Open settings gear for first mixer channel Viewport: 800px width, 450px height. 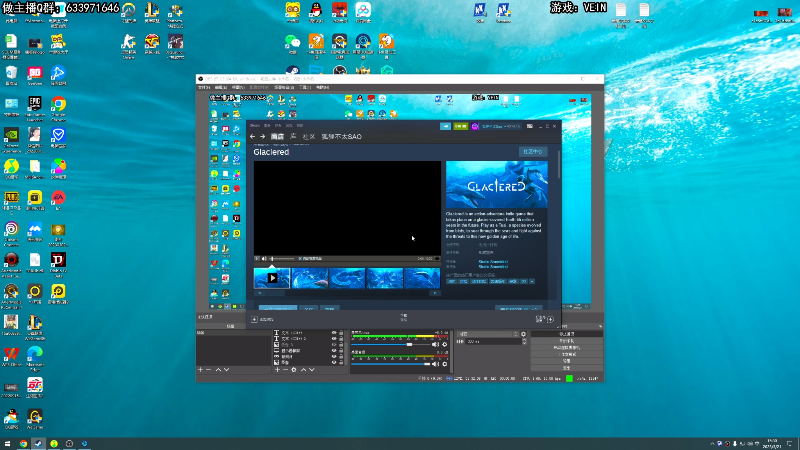pyautogui.click(x=445, y=344)
